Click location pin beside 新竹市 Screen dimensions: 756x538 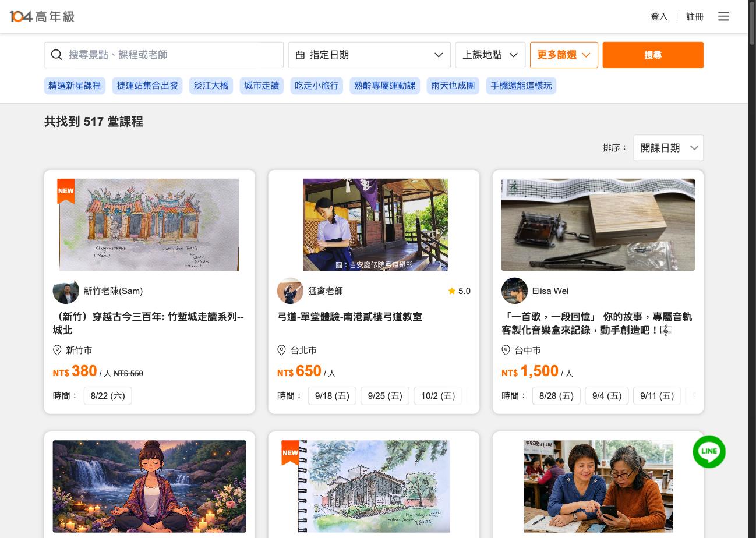(57, 350)
